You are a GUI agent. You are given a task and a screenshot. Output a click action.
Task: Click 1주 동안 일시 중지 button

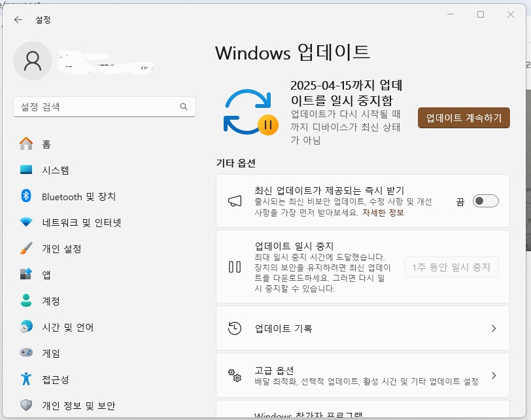[x=451, y=267]
